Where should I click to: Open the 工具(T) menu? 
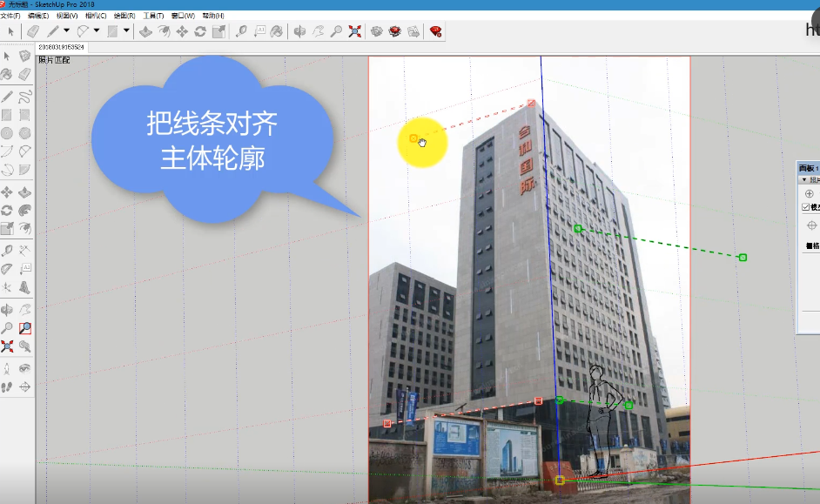[153, 16]
